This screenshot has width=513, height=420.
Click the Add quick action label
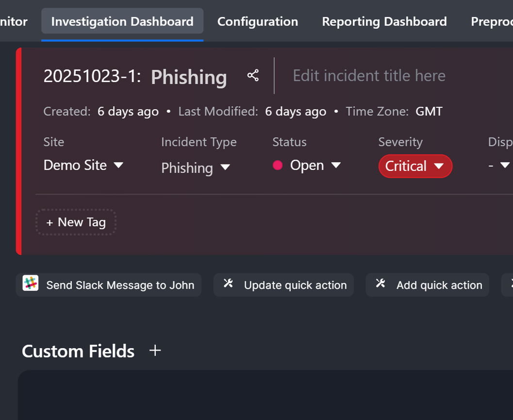439,285
